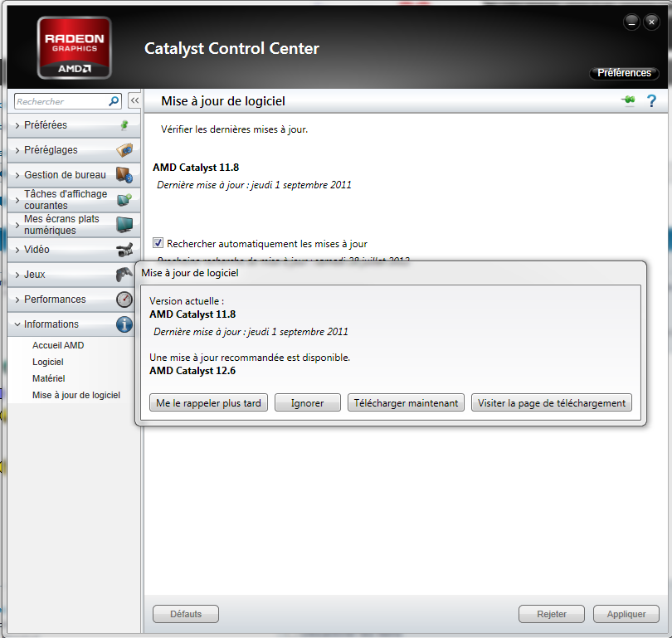
Task: Click the Jeux gamepad icon
Action: coord(124,275)
